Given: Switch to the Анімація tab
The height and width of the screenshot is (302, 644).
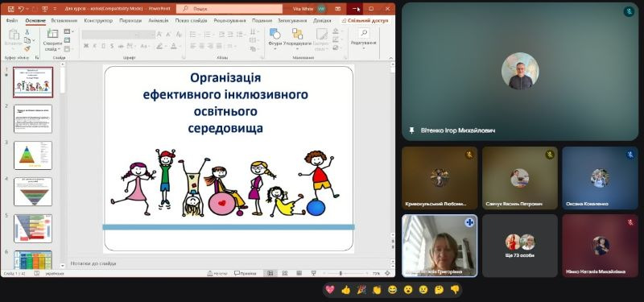Looking at the screenshot, I should click(158, 21).
